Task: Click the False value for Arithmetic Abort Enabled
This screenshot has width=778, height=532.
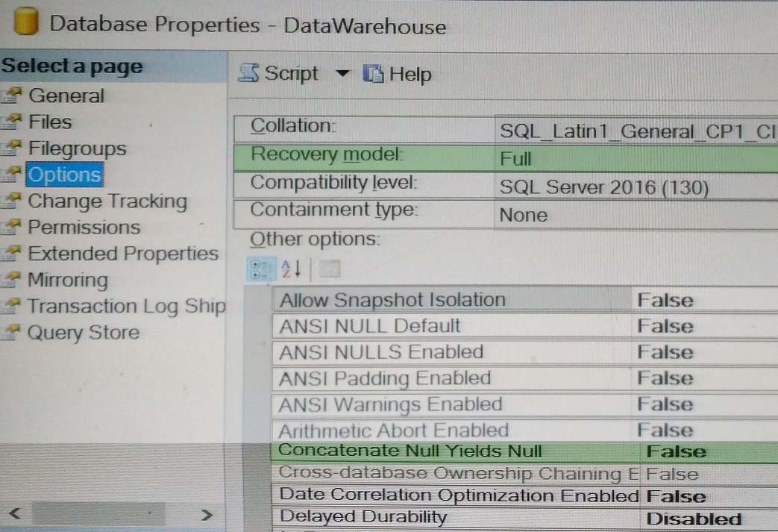Action: pyautogui.click(x=665, y=431)
